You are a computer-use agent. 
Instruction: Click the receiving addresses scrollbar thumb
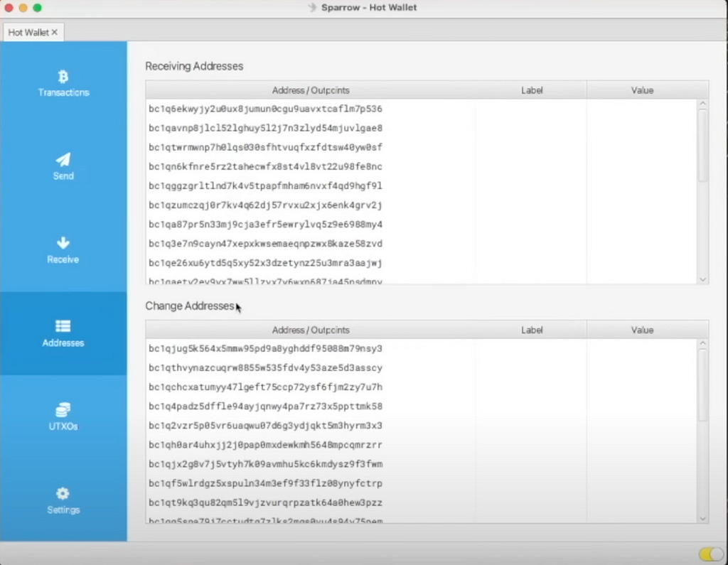coord(703,146)
